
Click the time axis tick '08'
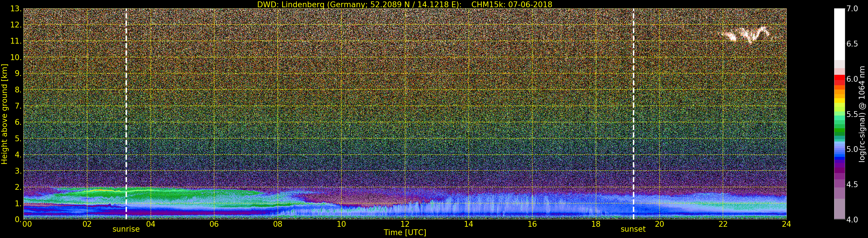(x=278, y=224)
